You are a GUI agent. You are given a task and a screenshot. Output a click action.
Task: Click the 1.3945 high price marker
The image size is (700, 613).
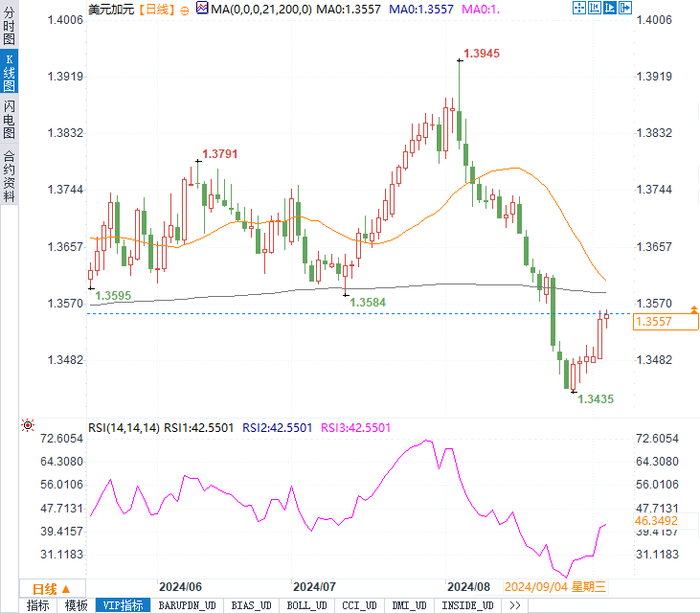click(482, 54)
